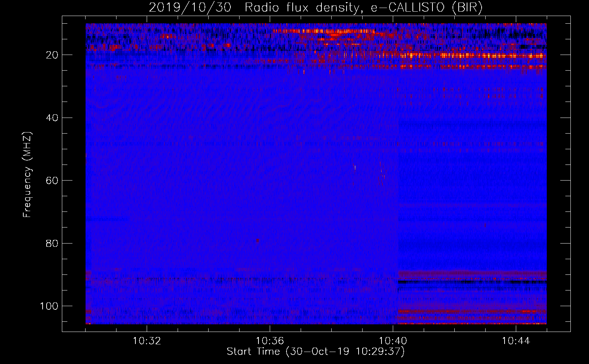Click the 20 frequency tick label
This screenshot has height=364, width=589.
(x=52, y=55)
